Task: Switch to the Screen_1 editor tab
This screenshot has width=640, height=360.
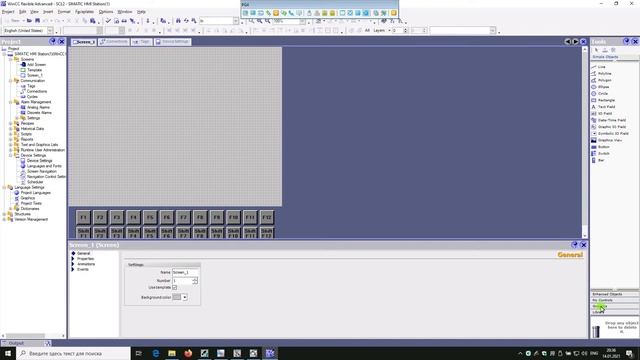Action: 84,42
